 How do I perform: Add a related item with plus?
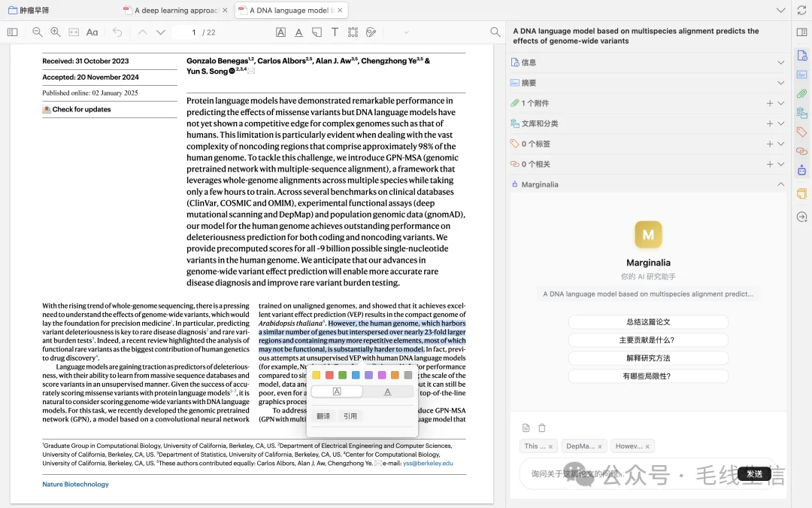pos(770,164)
